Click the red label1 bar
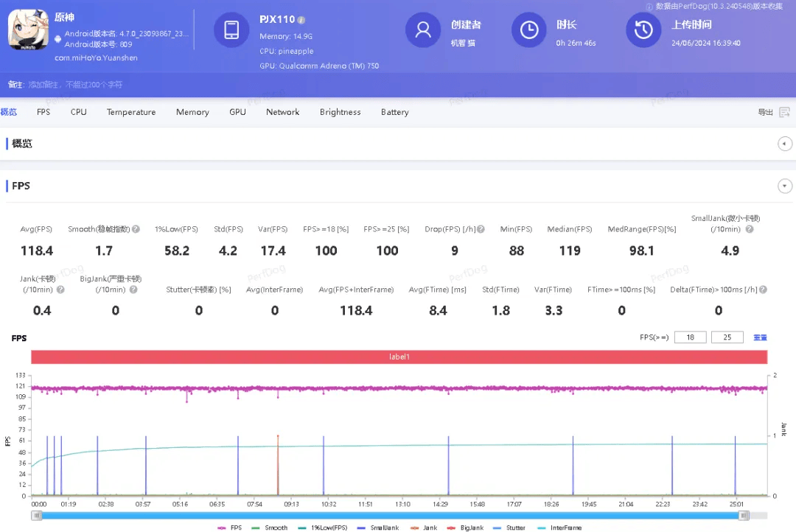Screen dimensions: 796x532 click(x=399, y=357)
